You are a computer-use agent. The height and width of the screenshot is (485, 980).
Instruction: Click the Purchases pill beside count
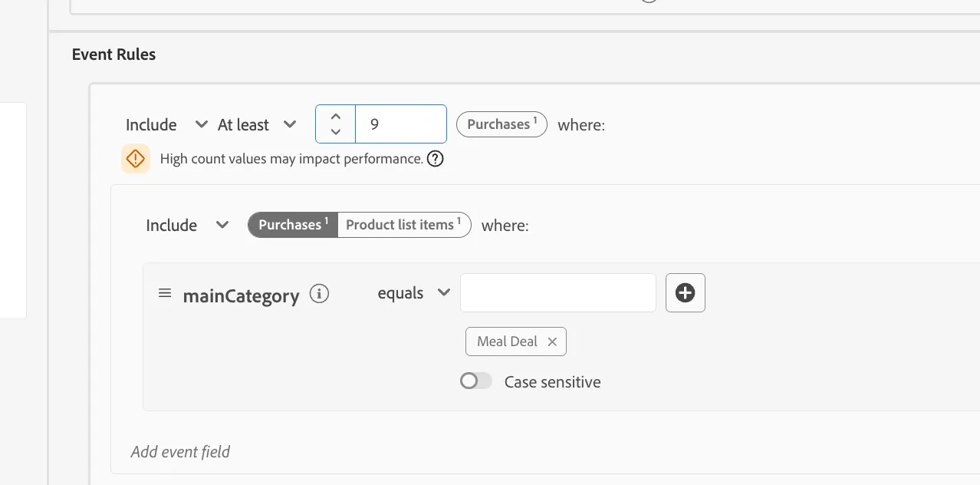tap(502, 124)
